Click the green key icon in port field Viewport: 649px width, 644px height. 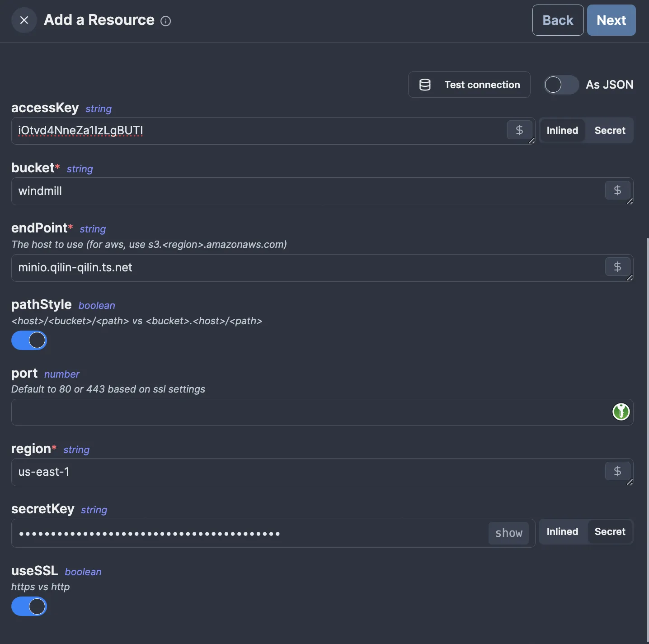(x=621, y=412)
